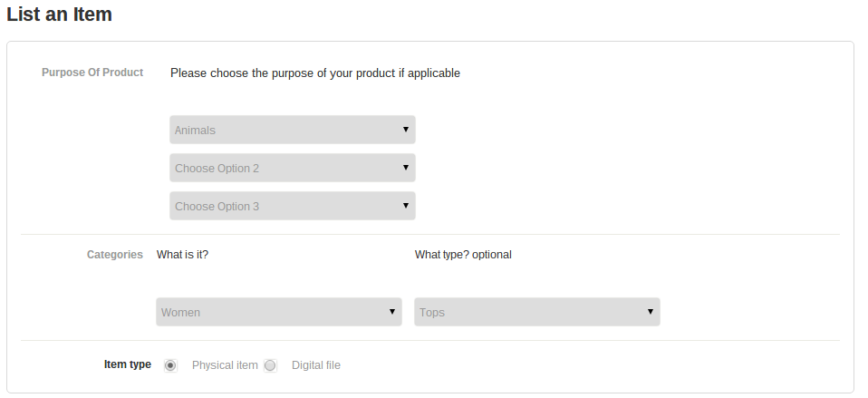The width and height of the screenshot is (868, 398).
Task: Click the Item type label
Action: coord(128,364)
